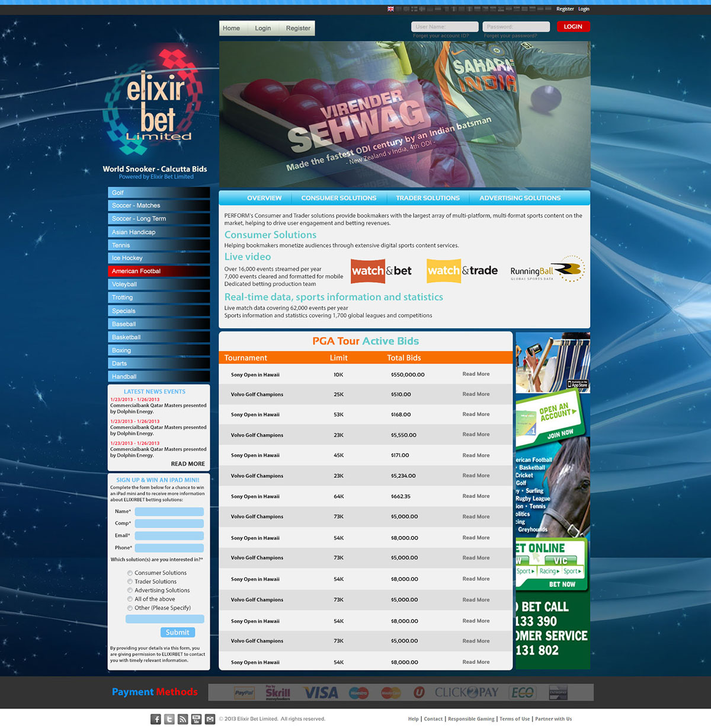Click Forget your account ID? link

pos(441,36)
